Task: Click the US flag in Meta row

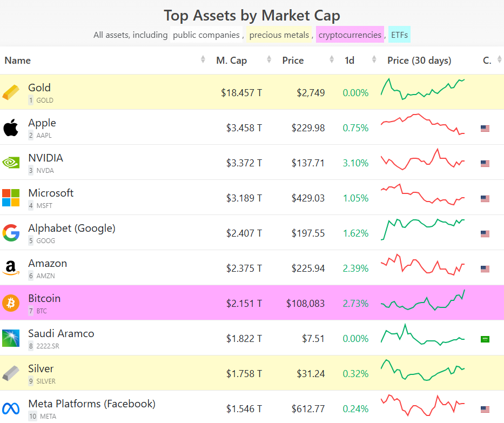Action: 485,409
